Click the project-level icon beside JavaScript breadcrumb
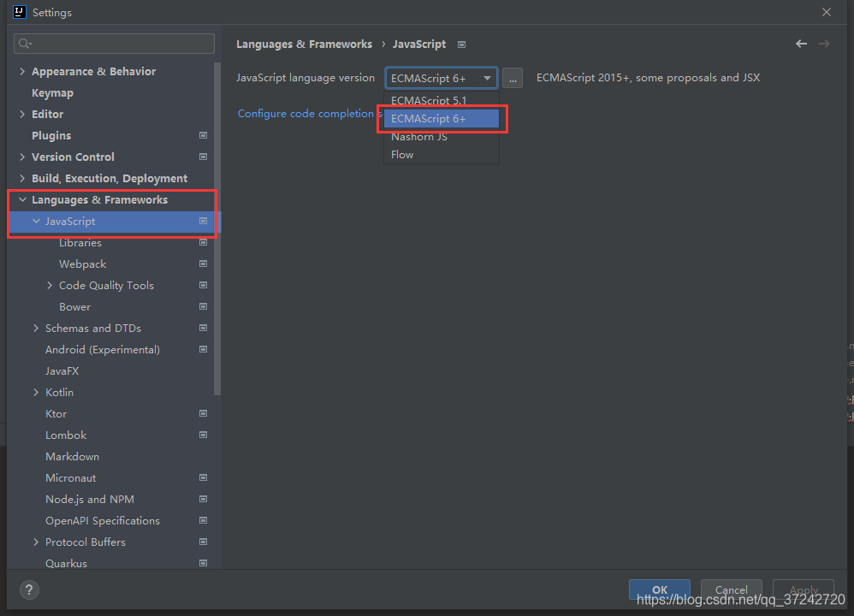Screen dimensions: 854x616 click(461, 44)
